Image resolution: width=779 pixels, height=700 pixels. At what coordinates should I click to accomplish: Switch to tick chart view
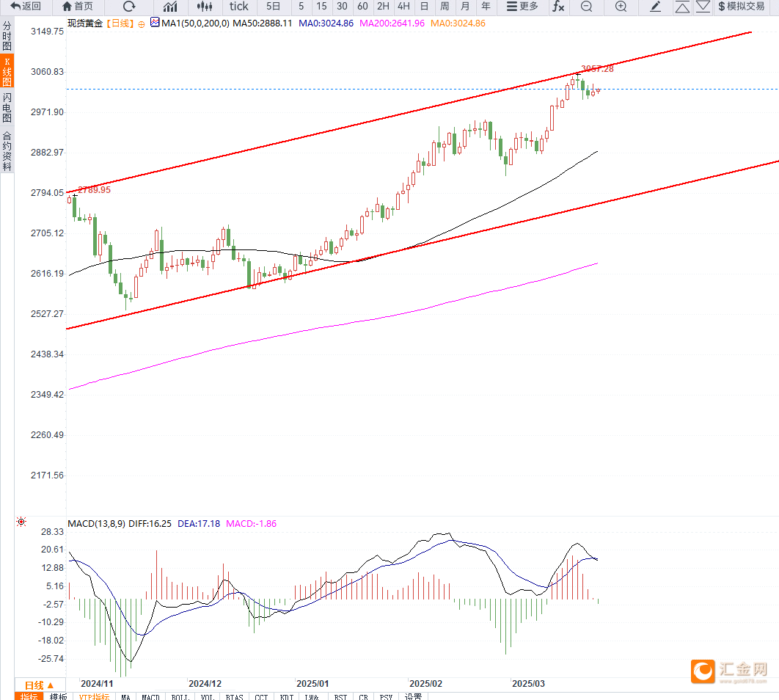238,7
